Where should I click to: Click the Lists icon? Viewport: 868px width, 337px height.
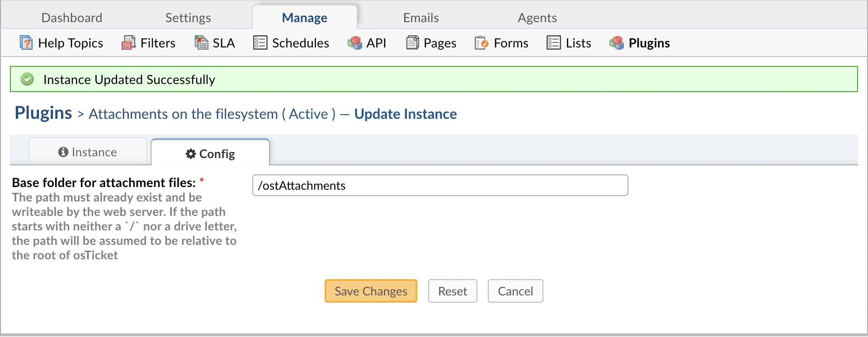(x=554, y=43)
